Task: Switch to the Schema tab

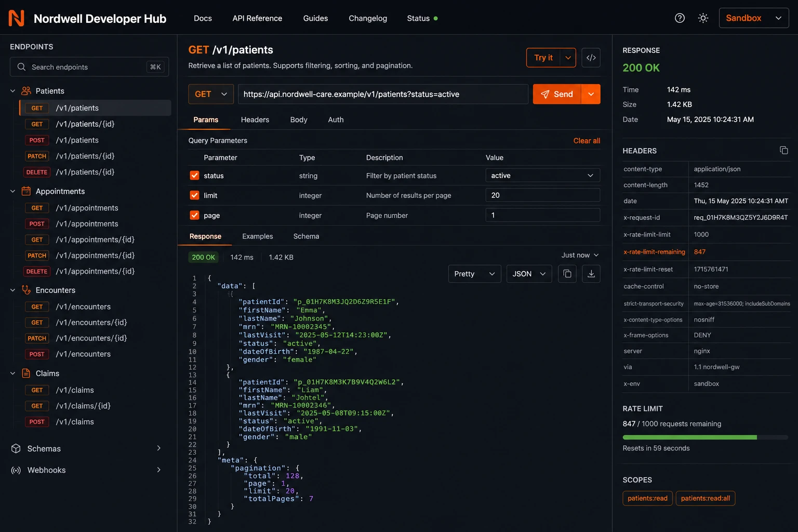Action: [x=306, y=236]
